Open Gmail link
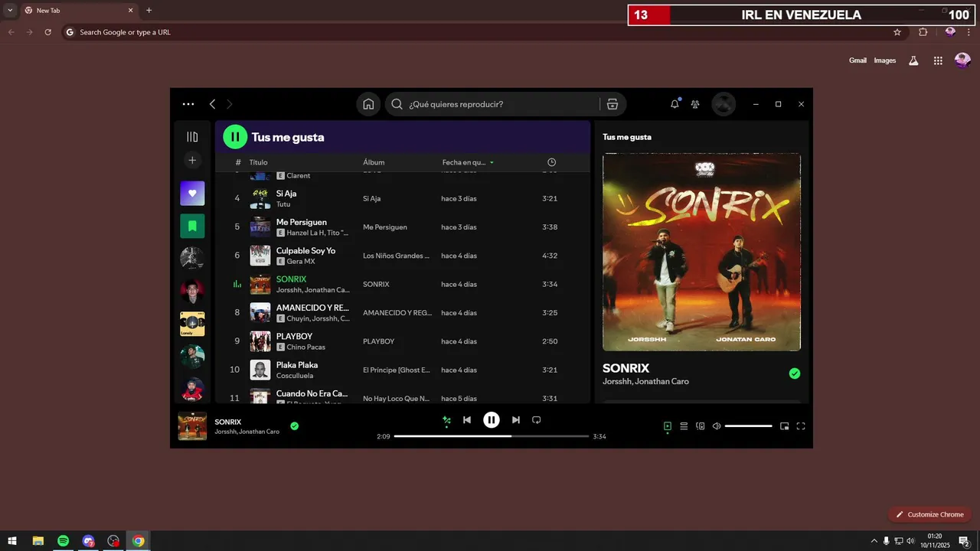Image resolution: width=980 pixels, height=551 pixels. point(857,60)
